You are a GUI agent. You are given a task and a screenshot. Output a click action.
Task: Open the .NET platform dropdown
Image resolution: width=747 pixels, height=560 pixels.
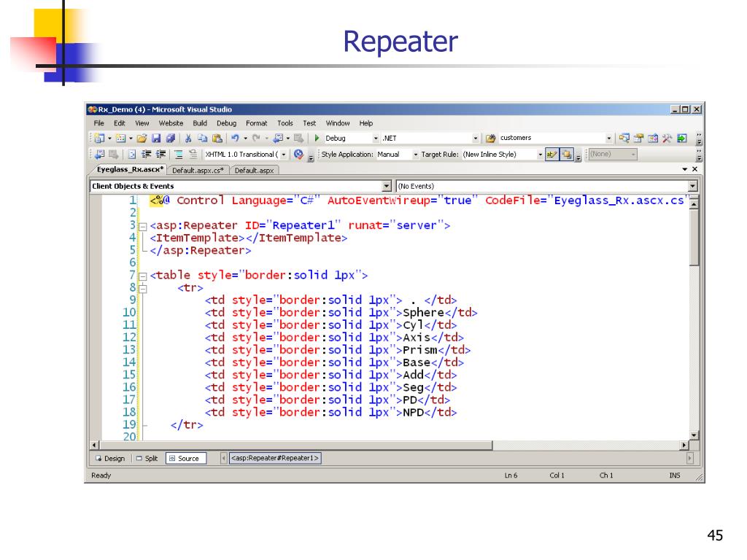point(475,138)
